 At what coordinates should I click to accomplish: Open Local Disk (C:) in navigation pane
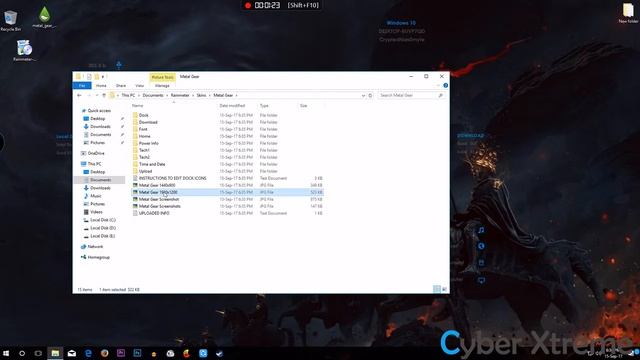100,220
